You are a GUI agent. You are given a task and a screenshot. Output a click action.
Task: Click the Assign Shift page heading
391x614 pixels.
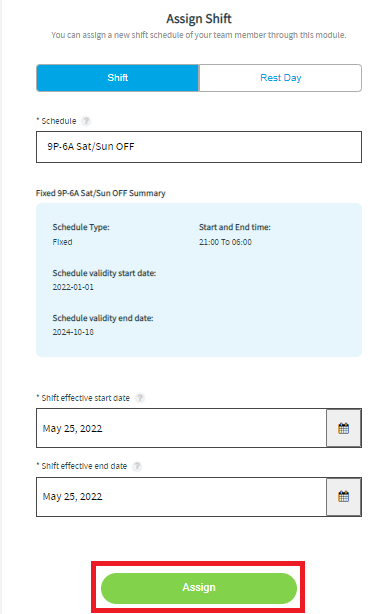199,19
